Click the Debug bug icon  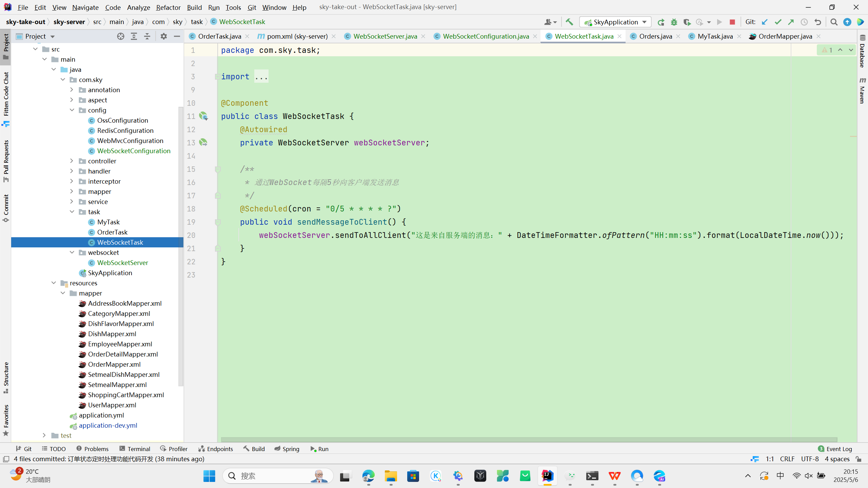pos(674,22)
